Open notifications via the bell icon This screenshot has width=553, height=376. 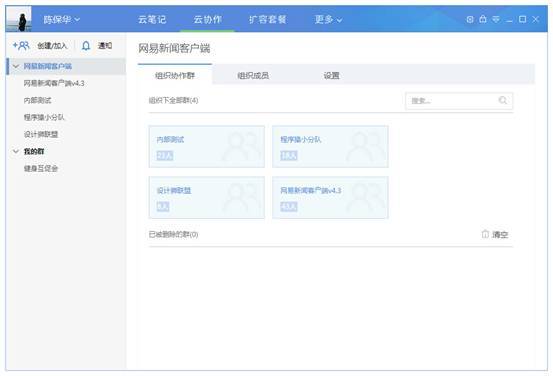click(x=86, y=46)
